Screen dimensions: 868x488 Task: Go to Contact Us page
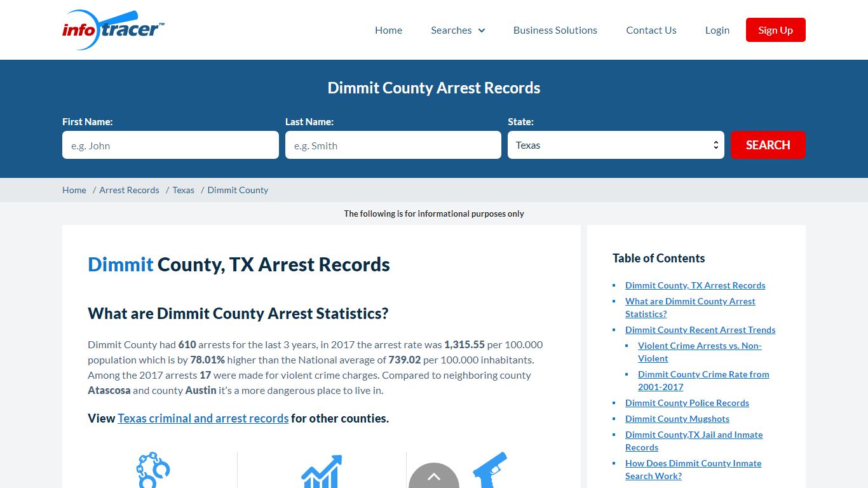[651, 30]
